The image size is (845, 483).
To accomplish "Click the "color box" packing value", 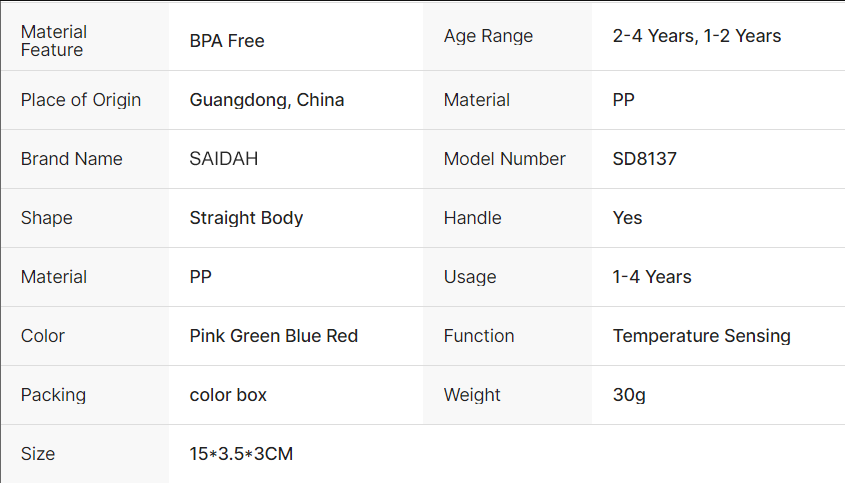I will [228, 395].
